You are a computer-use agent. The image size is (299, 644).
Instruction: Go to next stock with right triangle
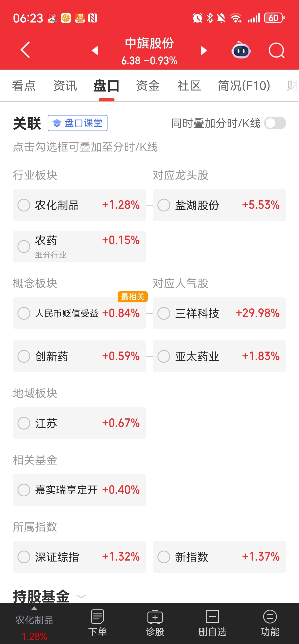click(x=204, y=50)
